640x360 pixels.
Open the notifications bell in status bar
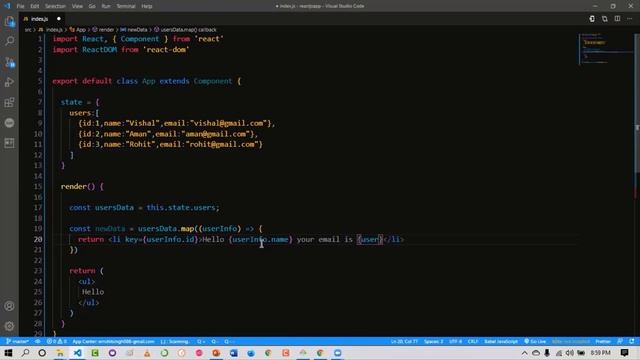632,342
